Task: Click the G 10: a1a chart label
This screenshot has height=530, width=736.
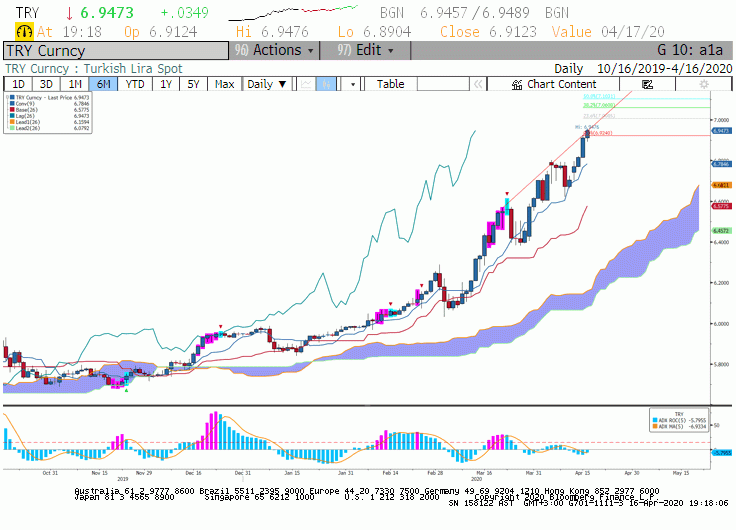Action: coord(690,50)
